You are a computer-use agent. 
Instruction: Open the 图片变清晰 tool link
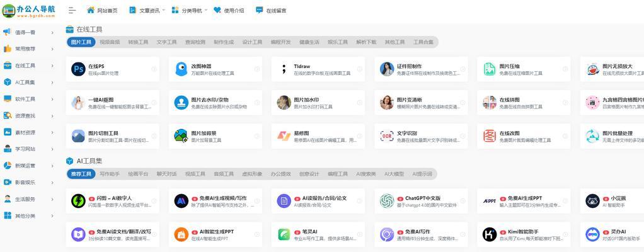pyautogui.click(x=421, y=103)
